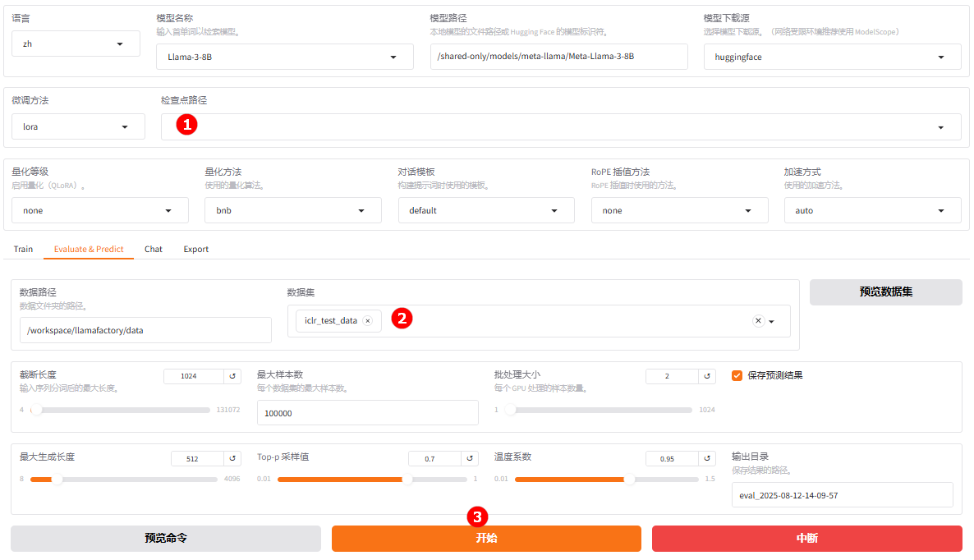Switch to the Train tab

[23, 249]
